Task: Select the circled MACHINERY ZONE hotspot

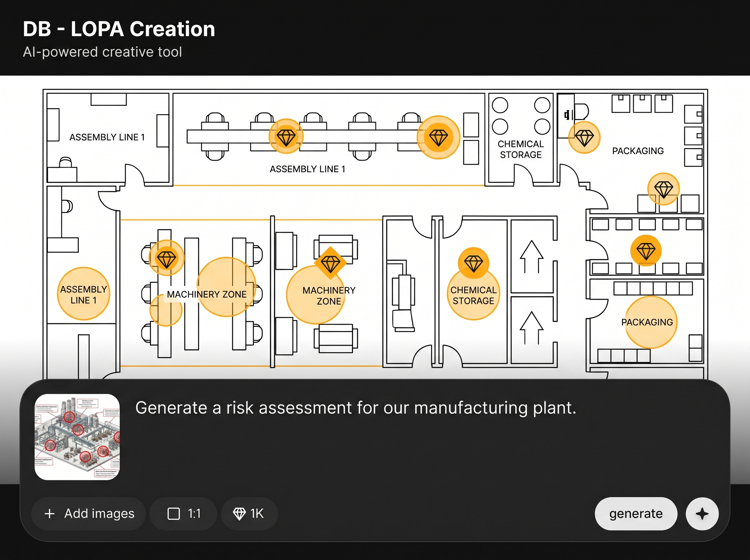Action: [x=316, y=295]
